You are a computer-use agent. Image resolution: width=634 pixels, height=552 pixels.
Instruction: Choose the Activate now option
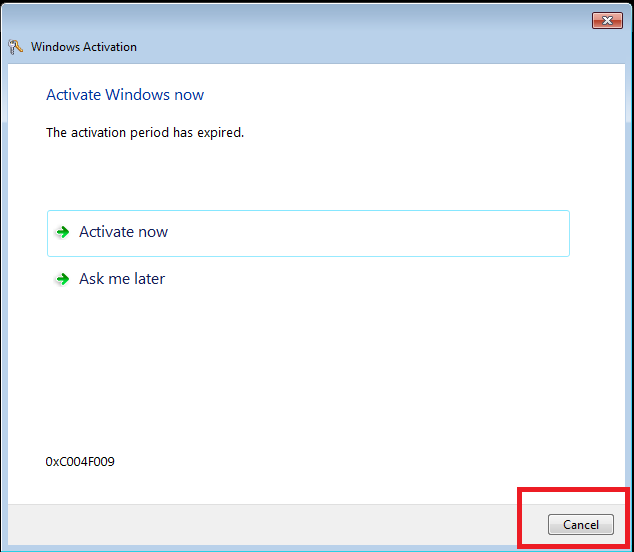pos(308,233)
